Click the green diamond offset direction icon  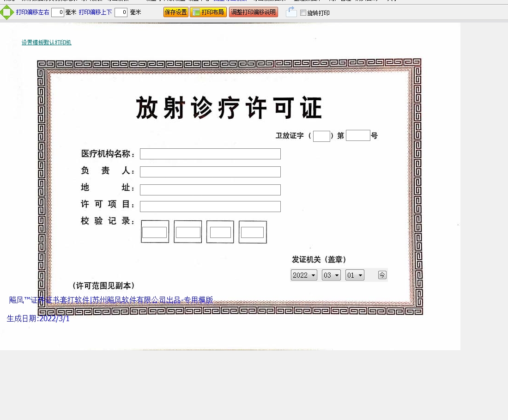pyautogui.click(x=7, y=12)
